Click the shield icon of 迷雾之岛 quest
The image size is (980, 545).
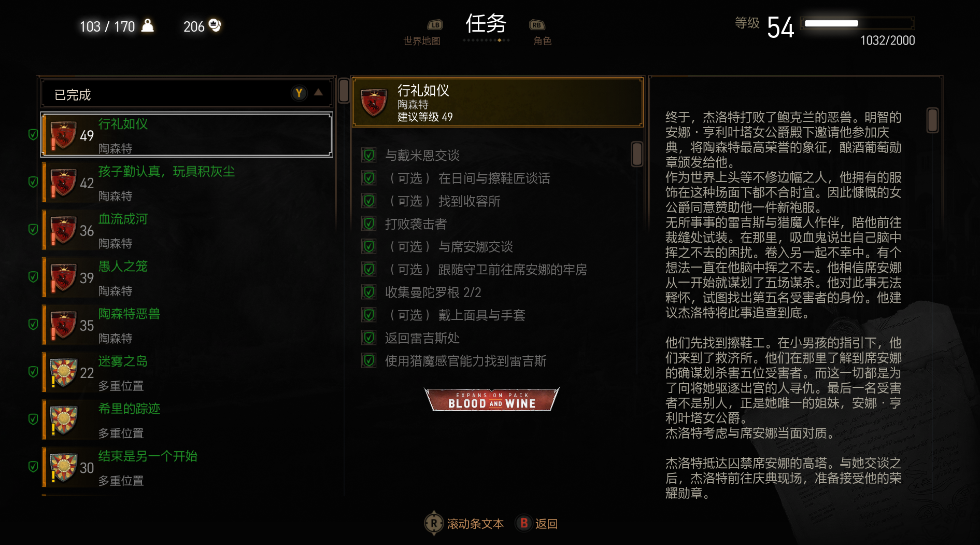(64, 372)
